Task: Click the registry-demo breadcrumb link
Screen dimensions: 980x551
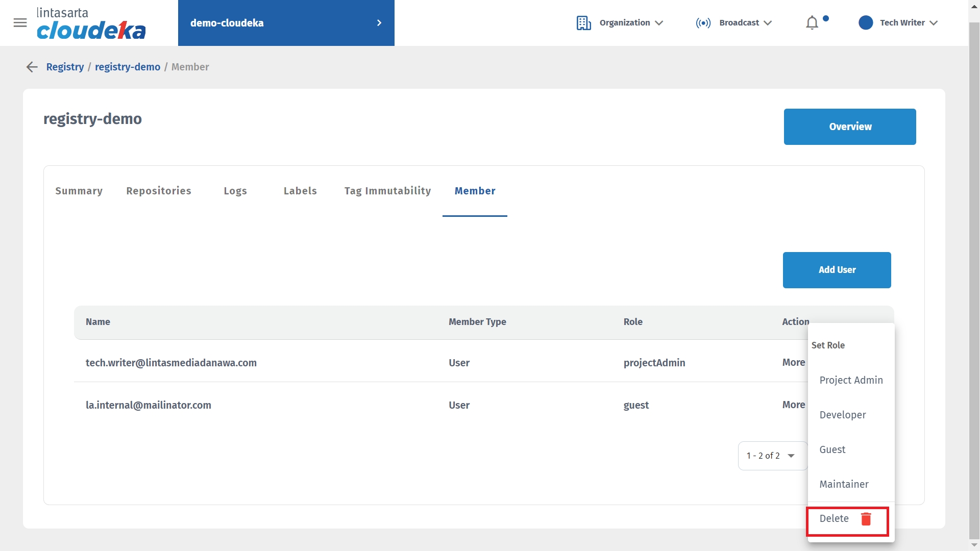Action: tap(128, 67)
